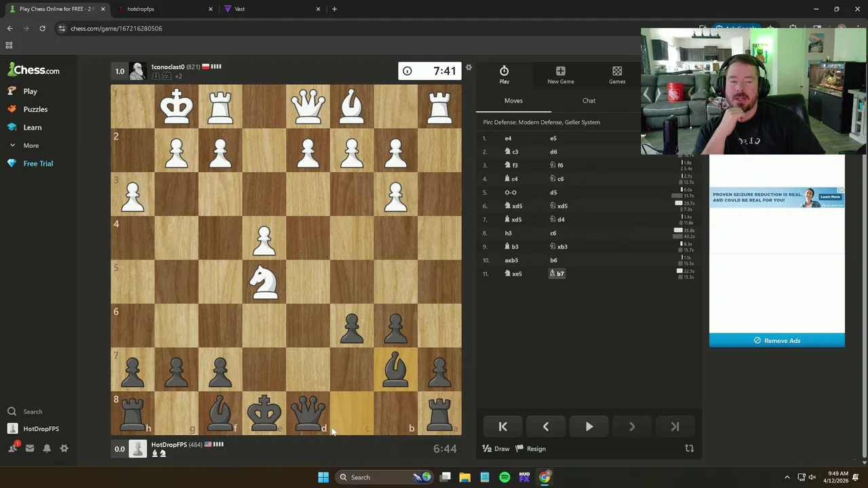Open the Learn section
The height and width of the screenshot is (488, 868).
(x=24, y=127)
